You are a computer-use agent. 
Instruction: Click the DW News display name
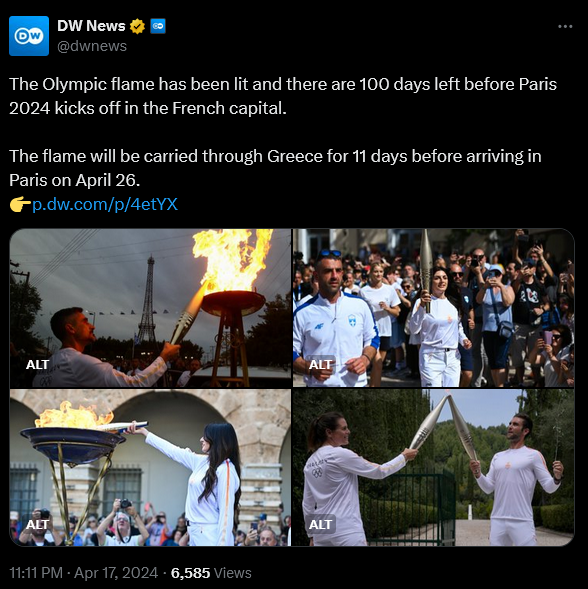point(91,26)
